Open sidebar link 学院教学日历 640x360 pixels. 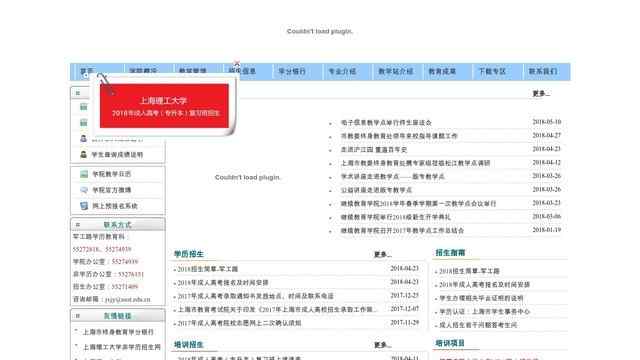point(112,174)
